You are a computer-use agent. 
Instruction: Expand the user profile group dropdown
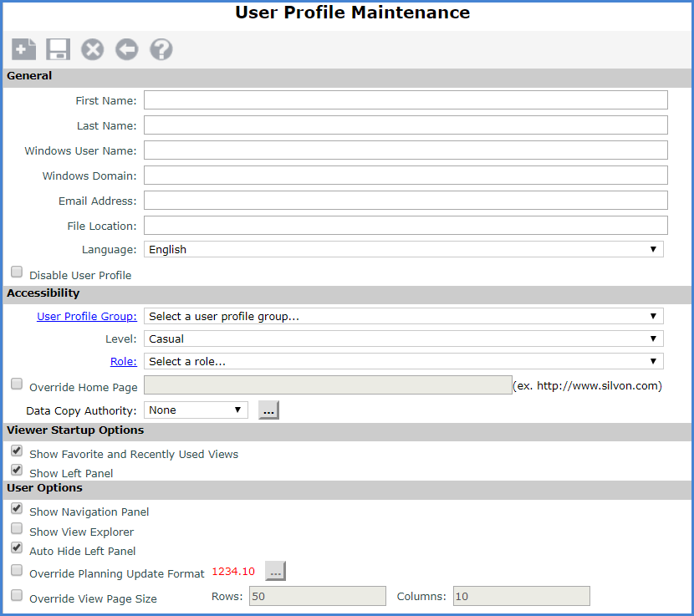tap(403, 316)
